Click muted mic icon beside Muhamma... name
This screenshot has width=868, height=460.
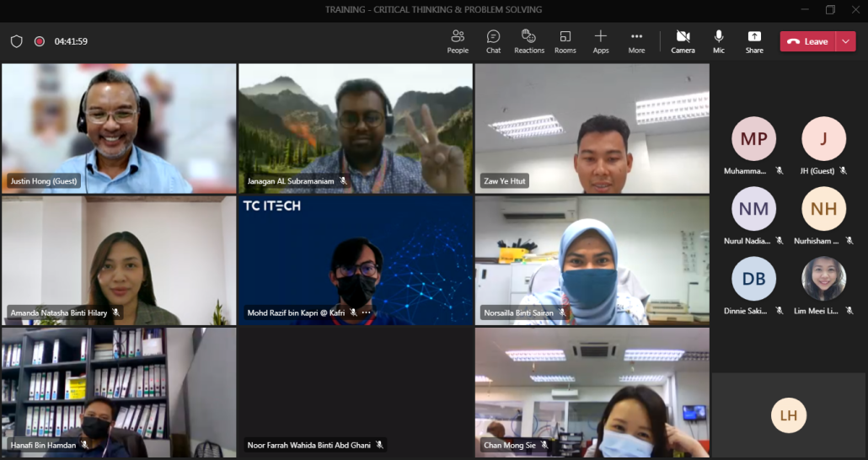780,171
